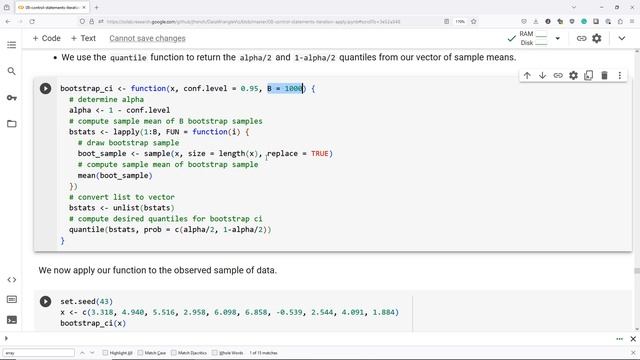Open the terminal panel
This screenshot has width=640, height=360.
point(11,320)
